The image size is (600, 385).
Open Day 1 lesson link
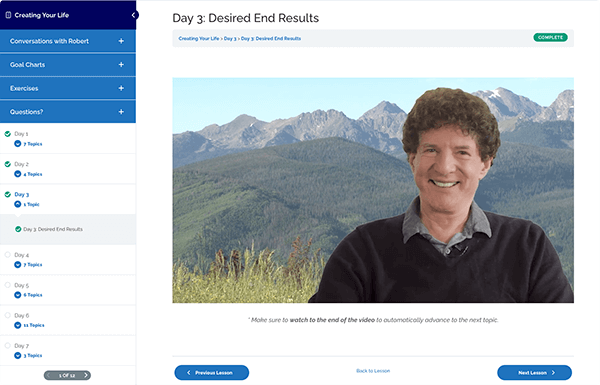[x=21, y=134]
